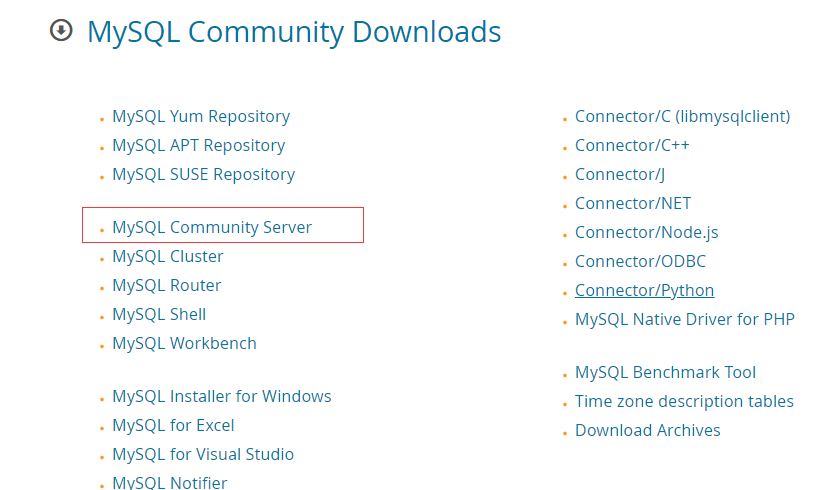Open Time zone description tables link
The image size is (833, 490).
(x=684, y=401)
